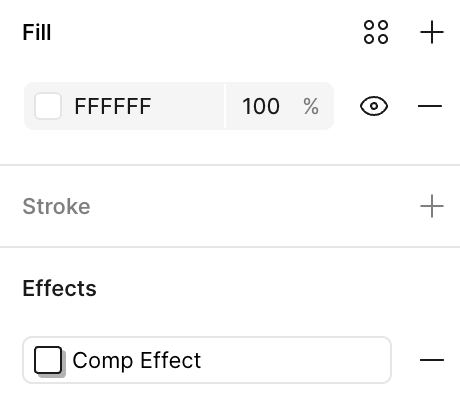This screenshot has width=460, height=404.
Task: Open the fill styles library icon
Action: click(x=376, y=32)
